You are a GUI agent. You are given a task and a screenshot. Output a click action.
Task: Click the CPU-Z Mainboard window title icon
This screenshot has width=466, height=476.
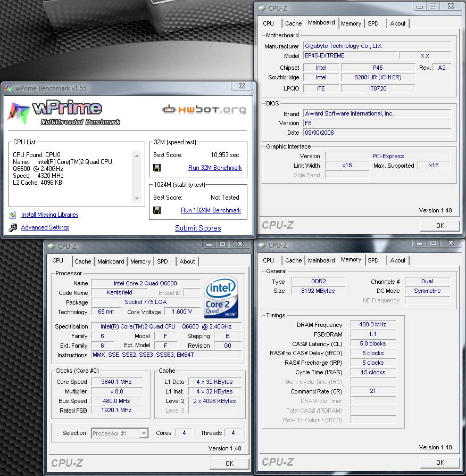tap(262, 8)
